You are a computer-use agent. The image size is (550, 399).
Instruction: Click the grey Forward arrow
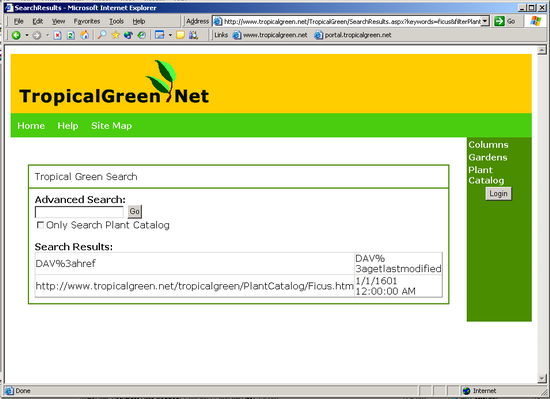(37, 35)
